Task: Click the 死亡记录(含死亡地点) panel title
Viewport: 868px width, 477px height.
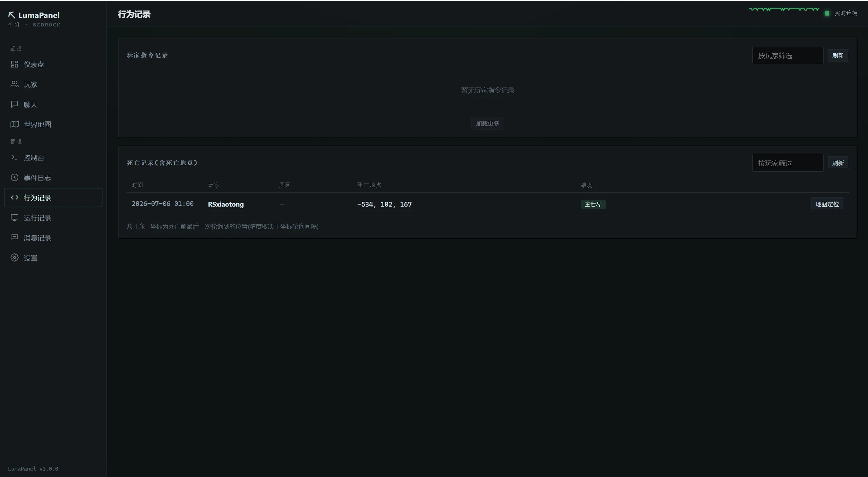Action: point(162,163)
